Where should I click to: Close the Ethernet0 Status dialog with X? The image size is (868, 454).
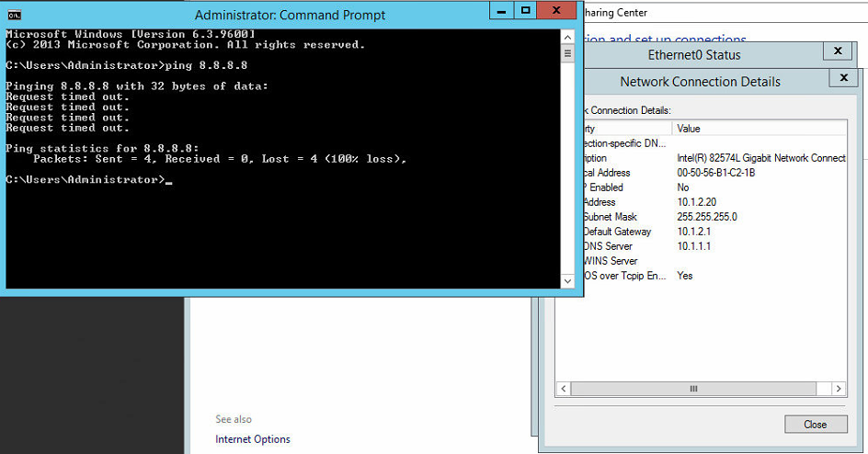838,52
